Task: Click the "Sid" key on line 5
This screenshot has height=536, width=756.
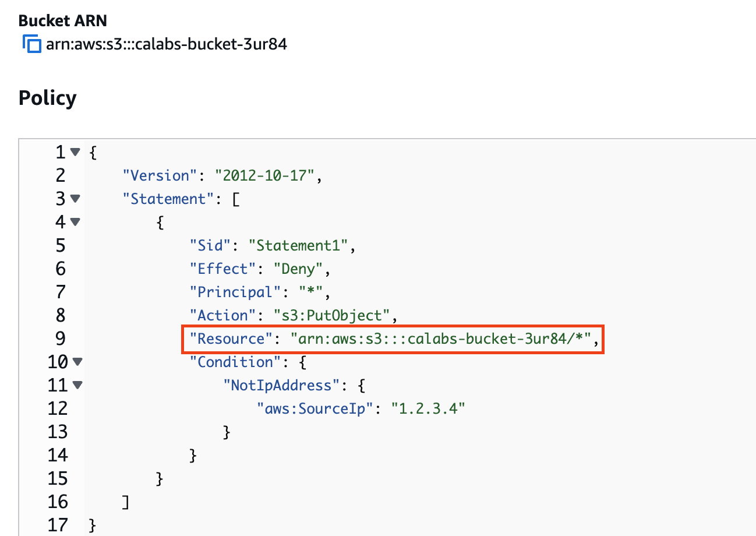Action: coord(211,245)
